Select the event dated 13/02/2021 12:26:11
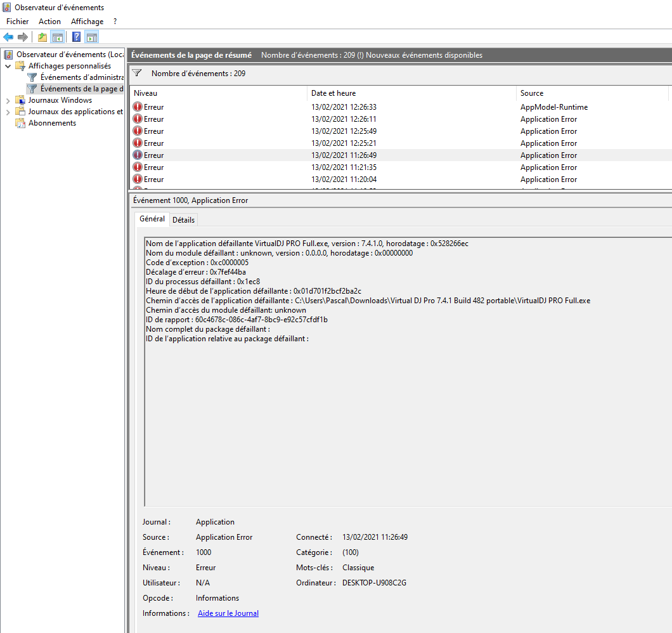The width and height of the screenshot is (672, 633). (401, 119)
